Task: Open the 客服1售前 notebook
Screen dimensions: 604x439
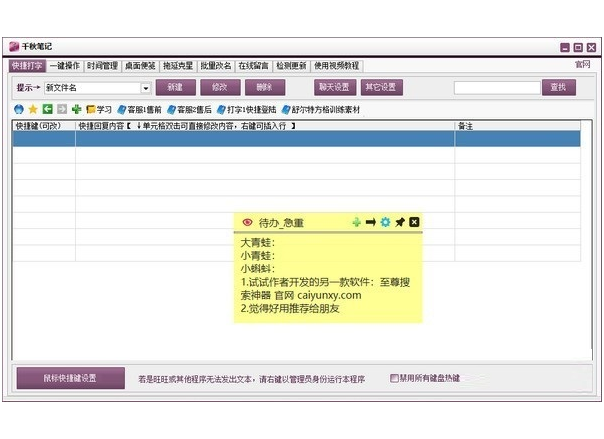Action: (139, 110)
